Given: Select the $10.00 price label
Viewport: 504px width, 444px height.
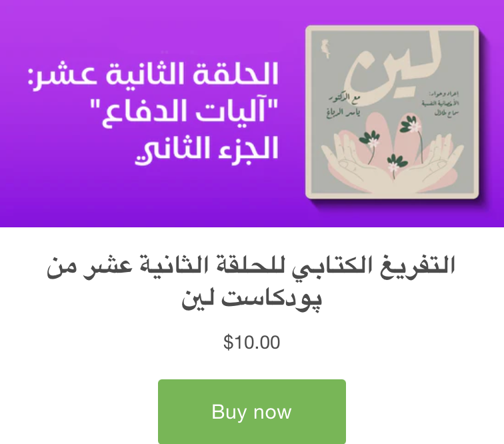Looking at the screenshot, I should (252, 343).
